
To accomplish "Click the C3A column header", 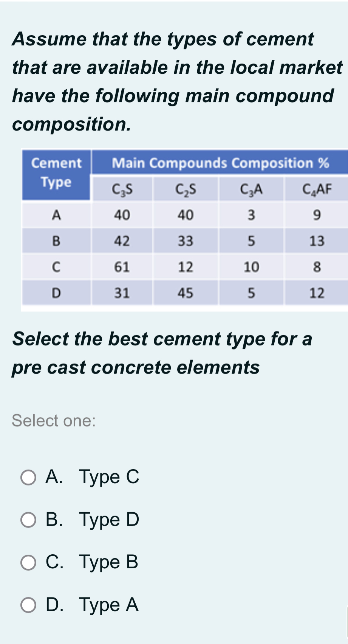I will point(251,189).
